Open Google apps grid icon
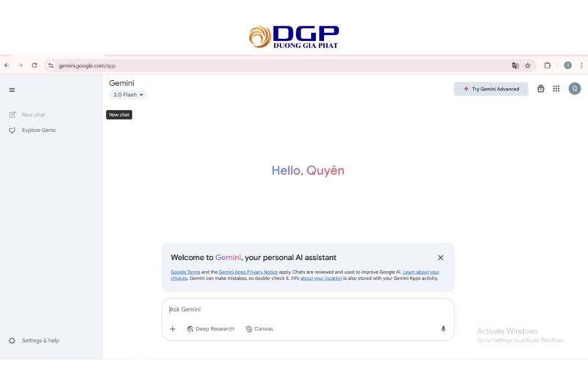The height and width of the screenshot is (376, 588). tap(556, 89)
